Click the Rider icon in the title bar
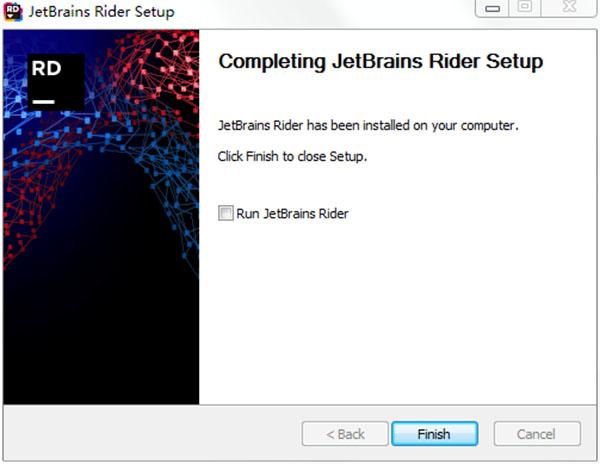This screenshot has width=600, height=464. pyautogui.click(x=13, y=11)
